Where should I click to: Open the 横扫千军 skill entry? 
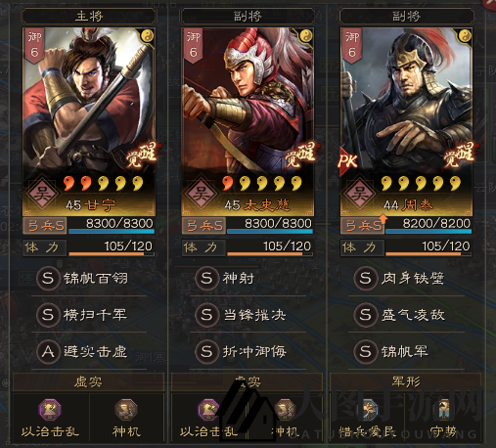[x=82, y=315]
